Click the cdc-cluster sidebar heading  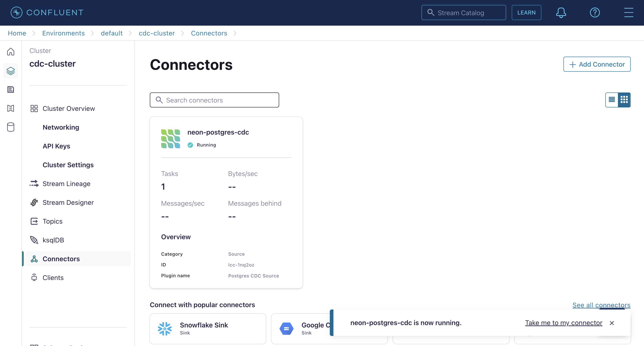click(x=53, y=64)
